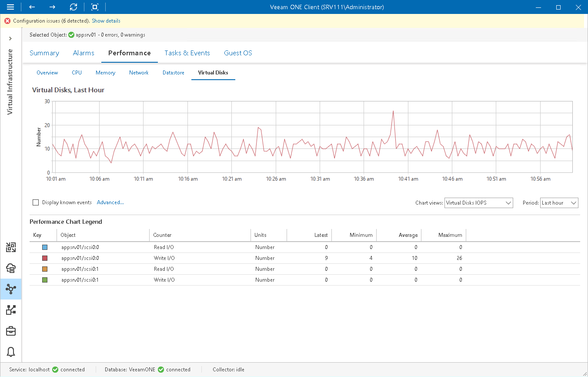Switch to the Memory subtab
The height and width of the screenshot is (377, 588).
click(105, 73)
